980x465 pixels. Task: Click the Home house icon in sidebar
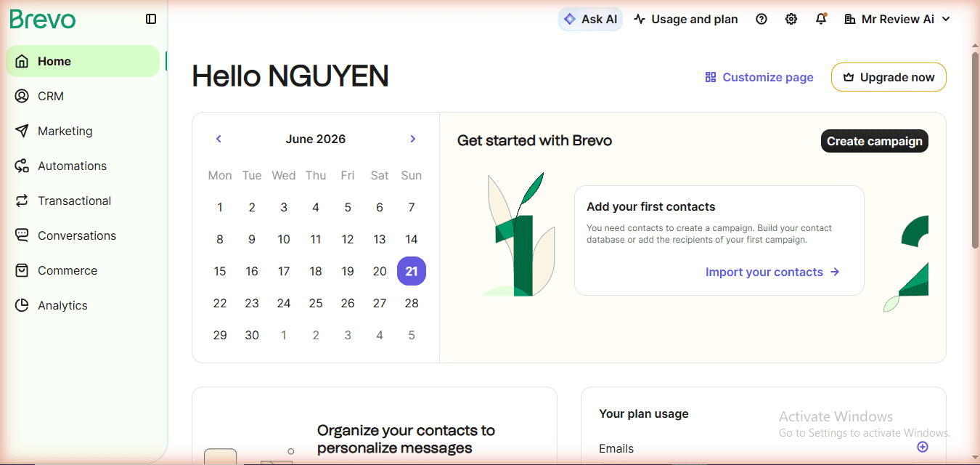(x=22, y=61)
